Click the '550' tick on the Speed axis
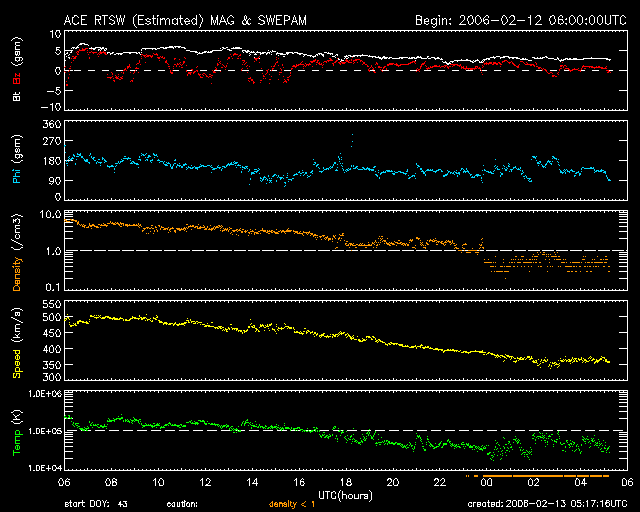Screen dimensions: 640x512 click(x=52, y=304)
